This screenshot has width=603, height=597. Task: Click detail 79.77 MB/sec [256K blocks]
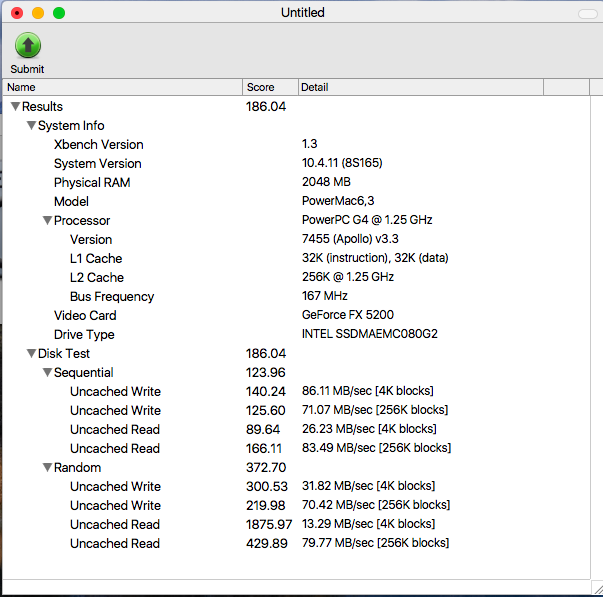coord(375,543)
